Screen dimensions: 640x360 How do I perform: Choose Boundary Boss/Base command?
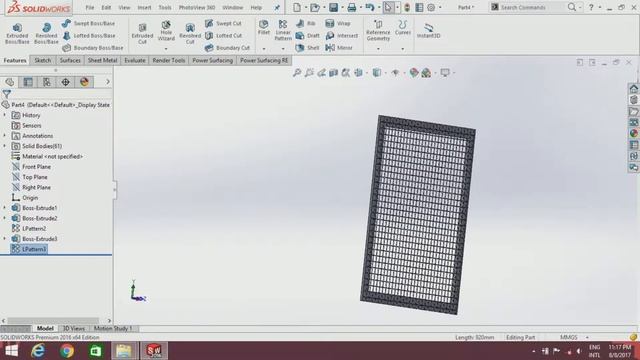(93, 48)
